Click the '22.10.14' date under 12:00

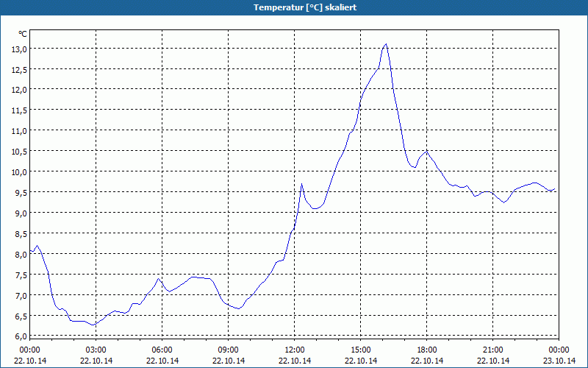pyautogui.click(x=295, y=361)
